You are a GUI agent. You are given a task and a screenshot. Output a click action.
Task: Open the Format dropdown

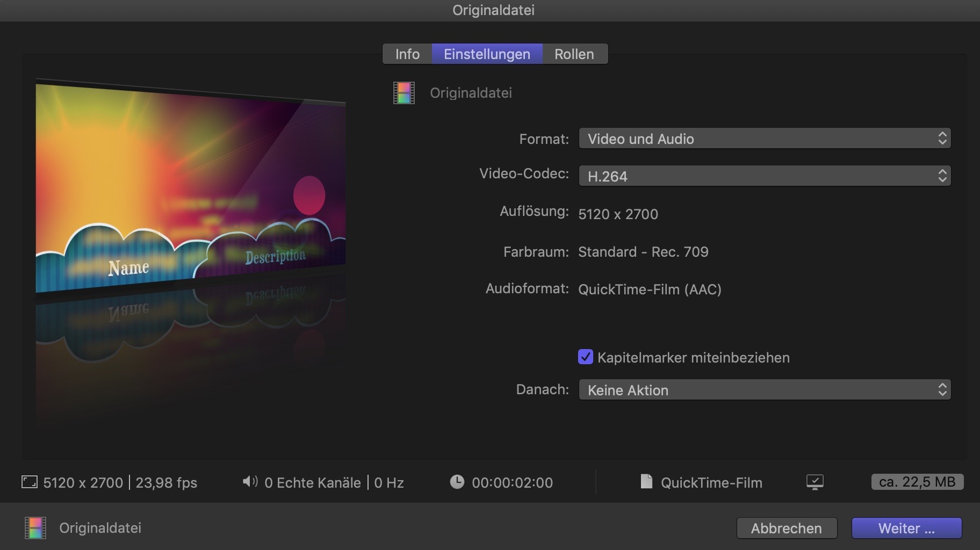click(765, 139)
